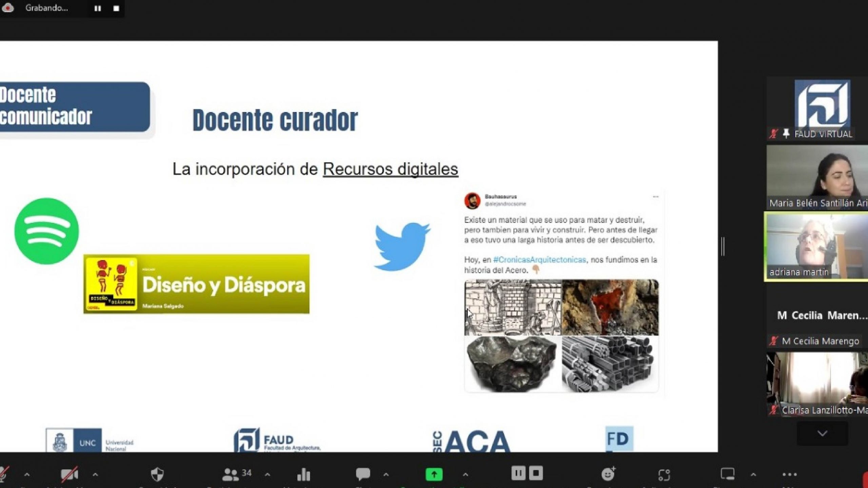Expand the participants options chevron
The image size is (868, 488).
[267, 475]
